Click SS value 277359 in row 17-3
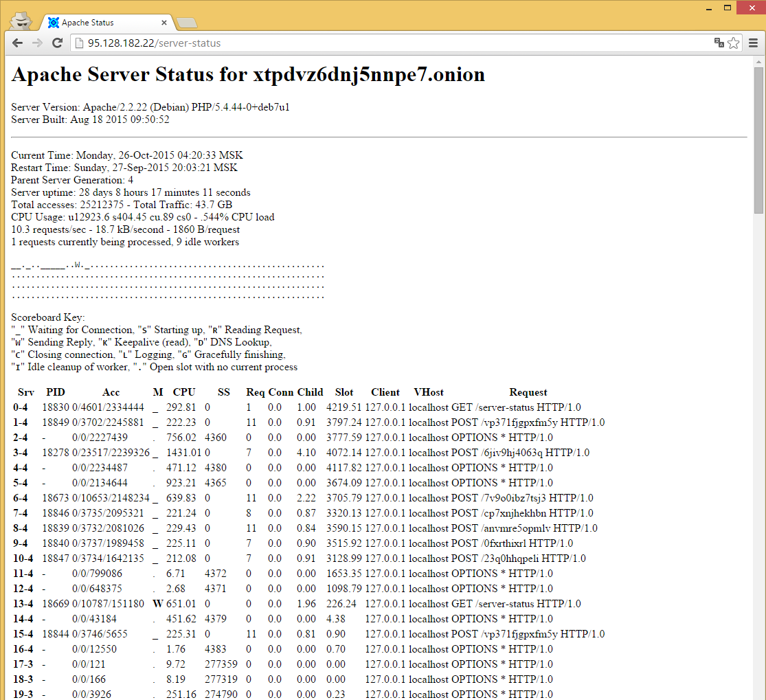 pos(221,665)
